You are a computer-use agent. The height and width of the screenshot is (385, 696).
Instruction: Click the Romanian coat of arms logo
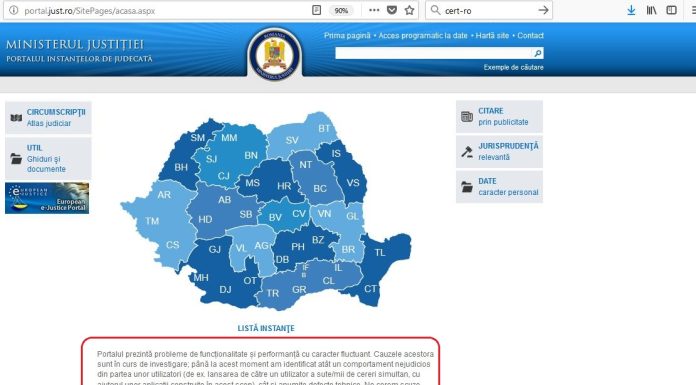click(275, 56)
